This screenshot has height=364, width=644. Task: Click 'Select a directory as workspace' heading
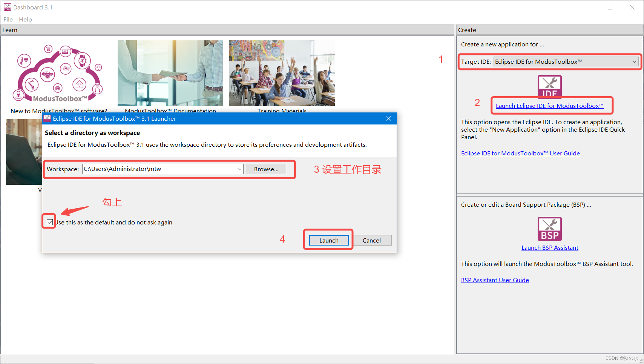[x=92, y=133]
